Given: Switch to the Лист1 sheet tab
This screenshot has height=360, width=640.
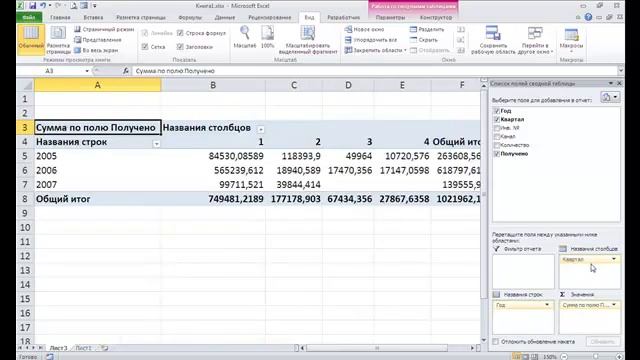Looking at the screenshot, I should point(83,348).
